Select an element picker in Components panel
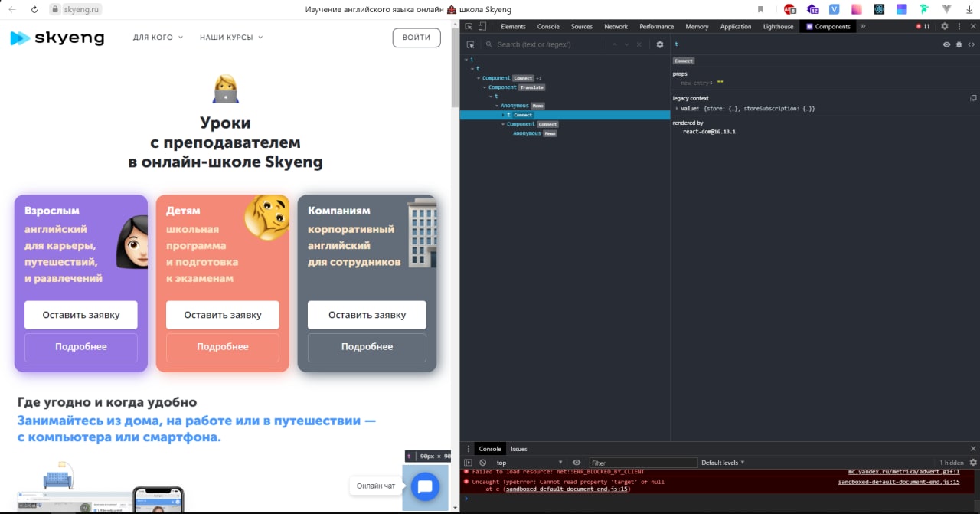980x514 pixels. tap(470, 44)
